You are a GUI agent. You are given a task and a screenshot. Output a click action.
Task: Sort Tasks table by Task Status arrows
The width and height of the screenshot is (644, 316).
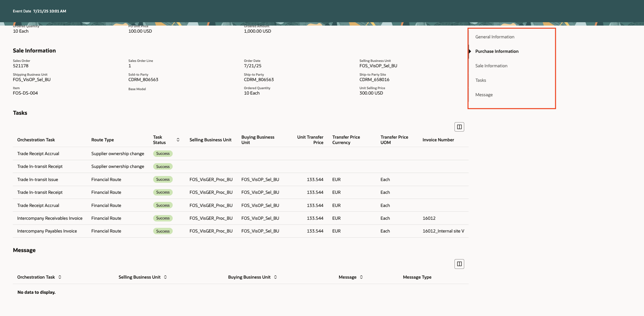click(x=178, y=140)
